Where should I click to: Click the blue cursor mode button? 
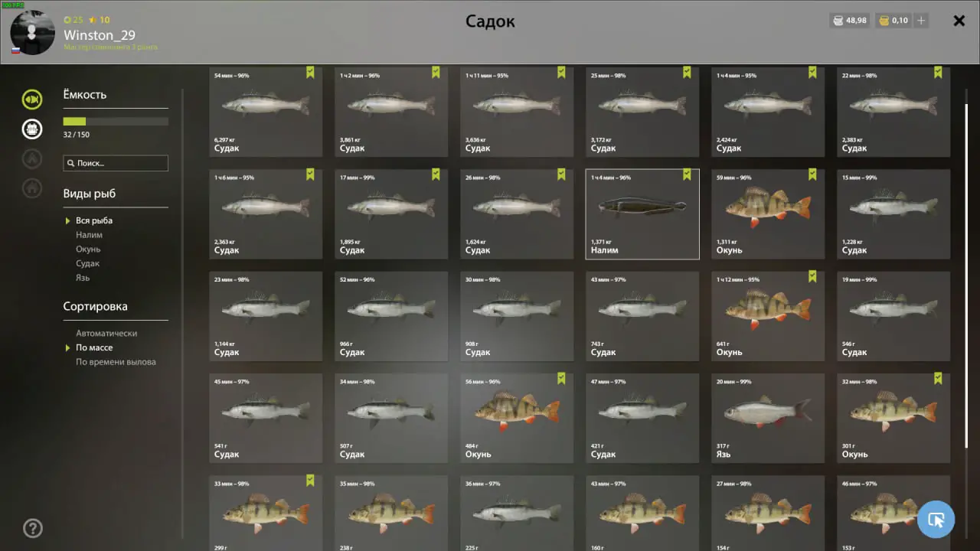click(x=936, y=520)
